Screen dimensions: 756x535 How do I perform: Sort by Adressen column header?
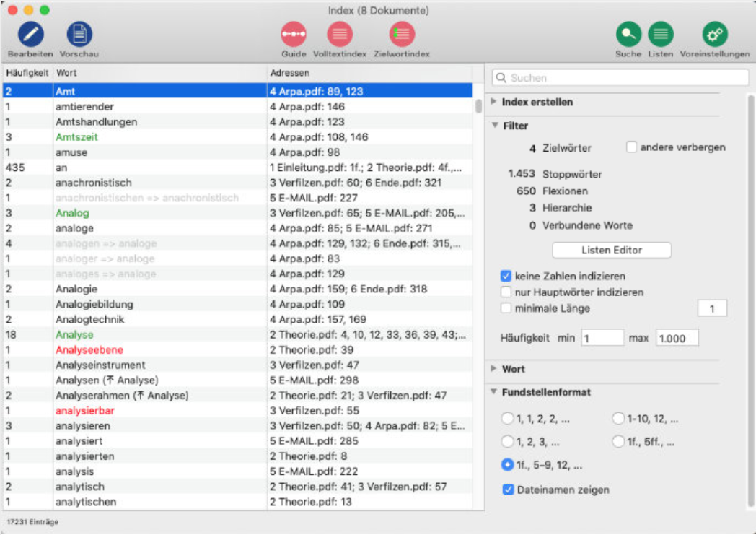point(369,73)
